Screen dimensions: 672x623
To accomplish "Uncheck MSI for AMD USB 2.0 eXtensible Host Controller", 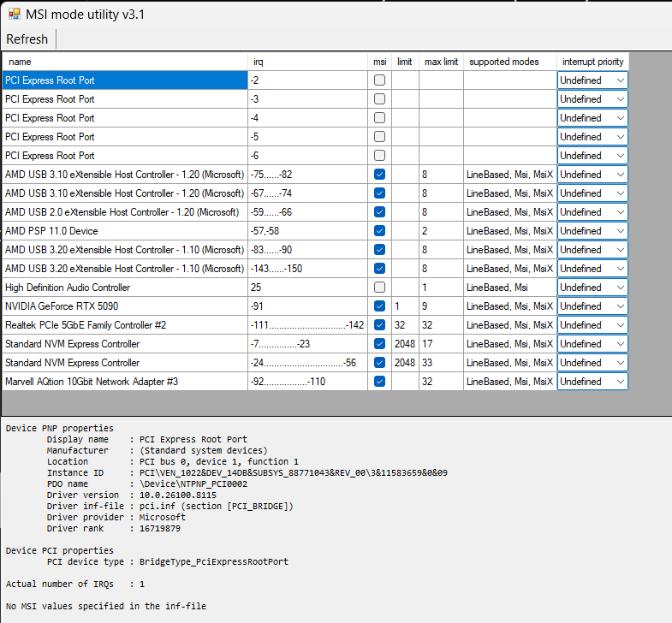I will point(379,212).
